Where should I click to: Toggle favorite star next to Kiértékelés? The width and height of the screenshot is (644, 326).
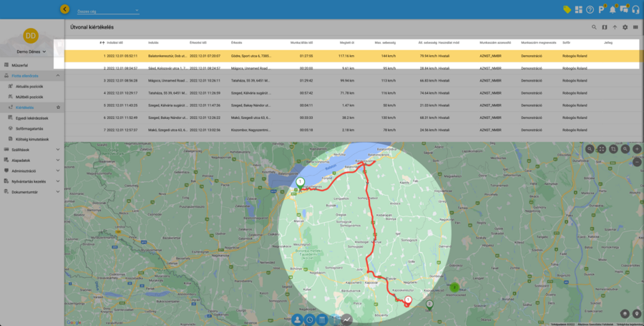(x=58, y=107)
